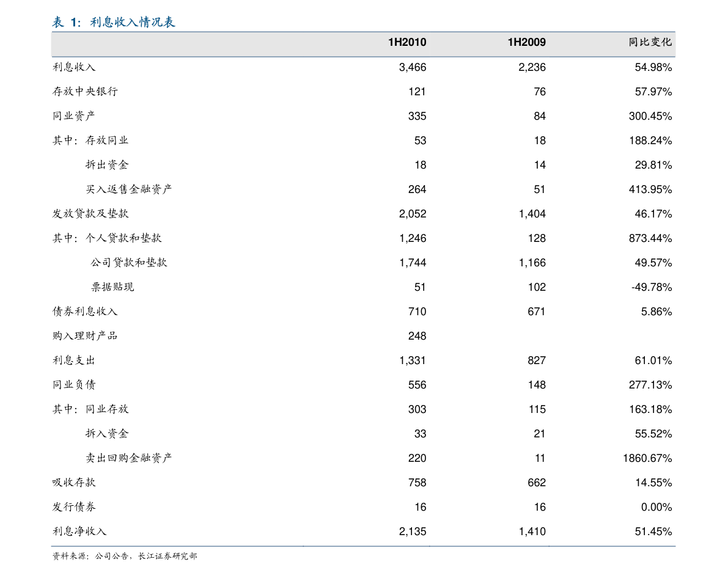The width and height of the screenshot is (728, 573).
Task: Select the value 1,166
Action: coord(532,263)
